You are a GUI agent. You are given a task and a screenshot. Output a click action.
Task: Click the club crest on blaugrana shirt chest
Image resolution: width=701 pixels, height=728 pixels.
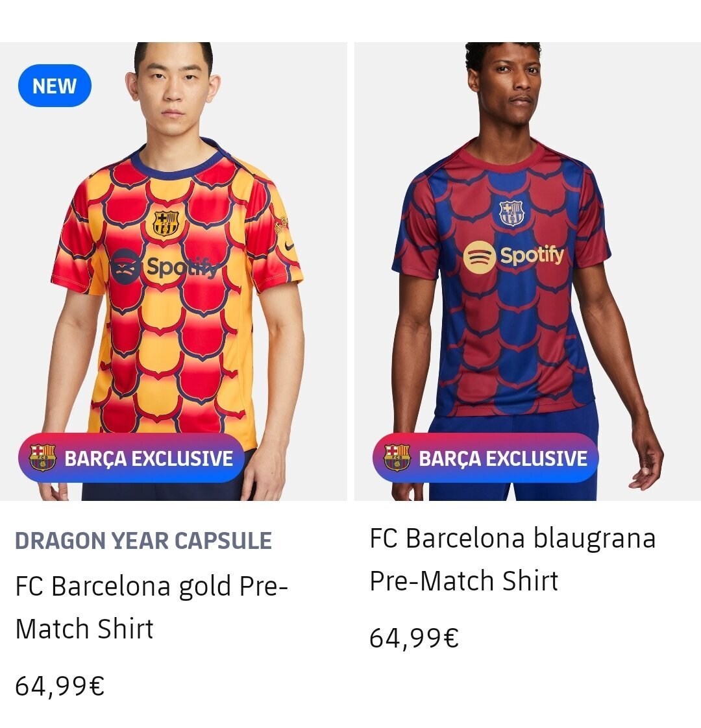pos(511,213)
